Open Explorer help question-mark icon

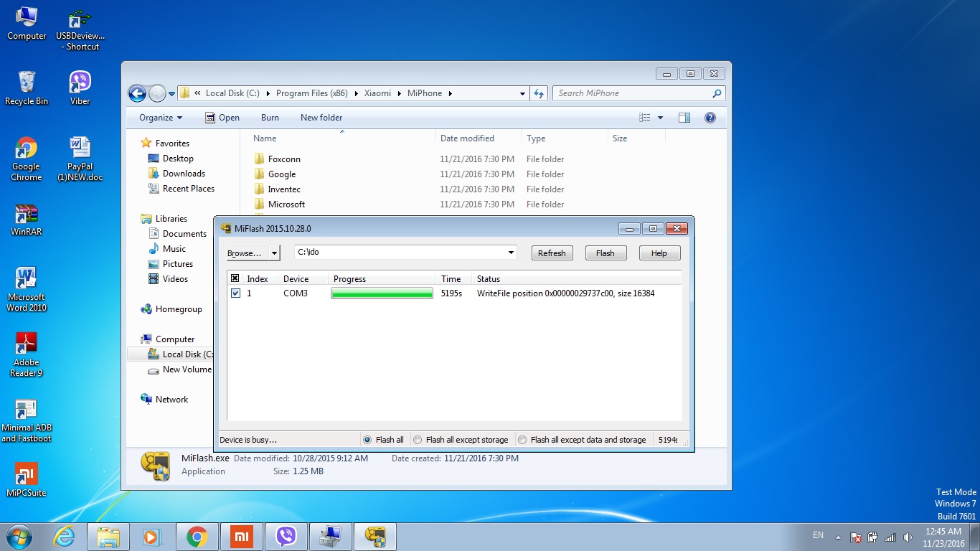click(710, 118)
